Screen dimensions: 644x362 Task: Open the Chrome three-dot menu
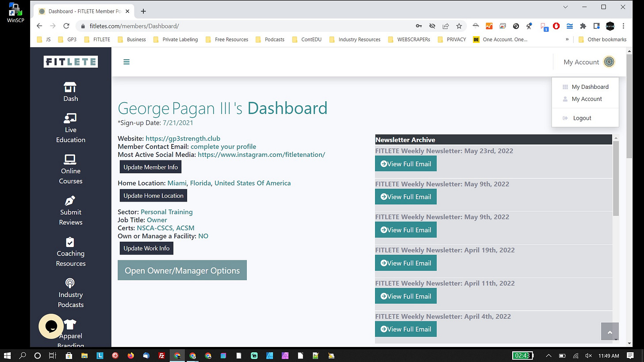click(x=624, y=26)
